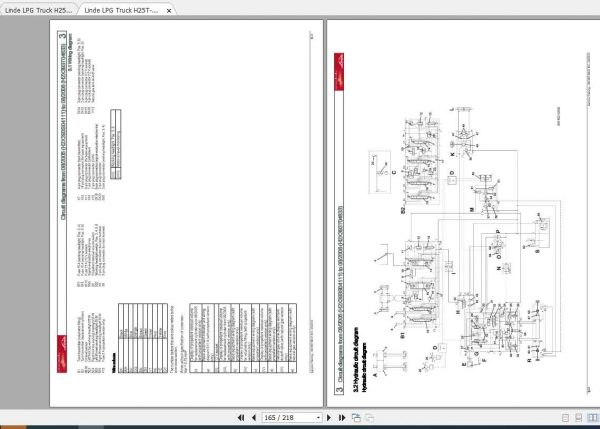Jump to the last page
The image size is (600, 429).
342,418
